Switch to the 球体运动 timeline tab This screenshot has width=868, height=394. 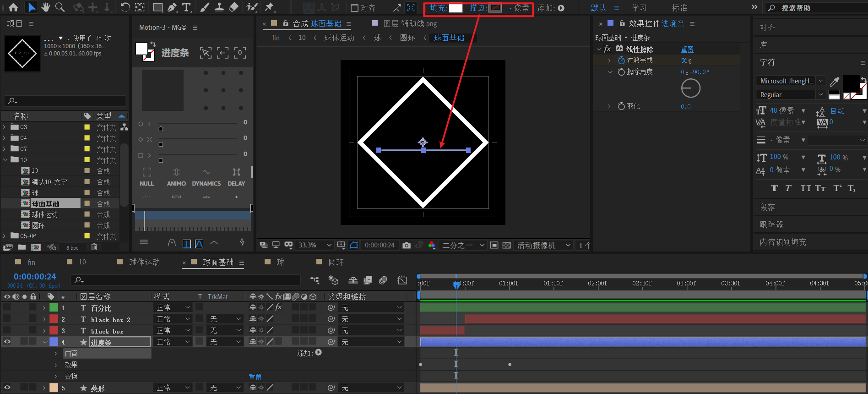click(144, 262)
